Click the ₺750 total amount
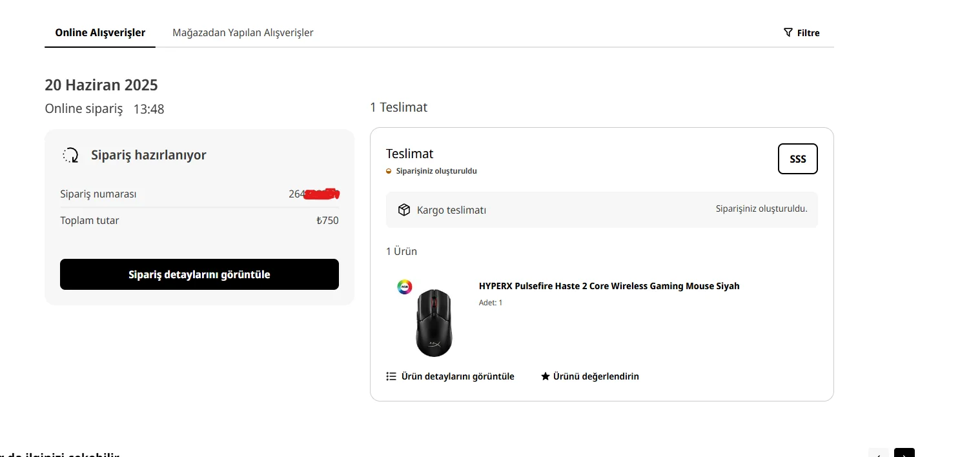980x457 pixels. (327, 221)
